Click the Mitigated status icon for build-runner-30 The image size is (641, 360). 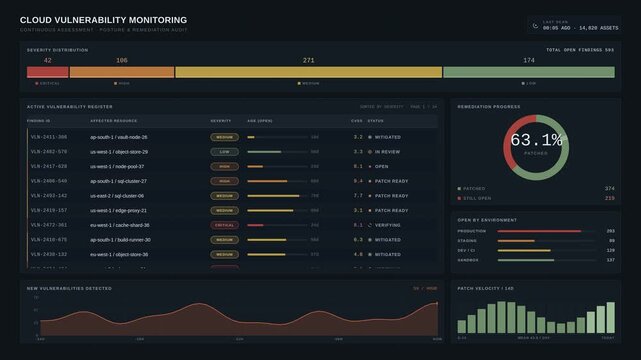(370, 240)
